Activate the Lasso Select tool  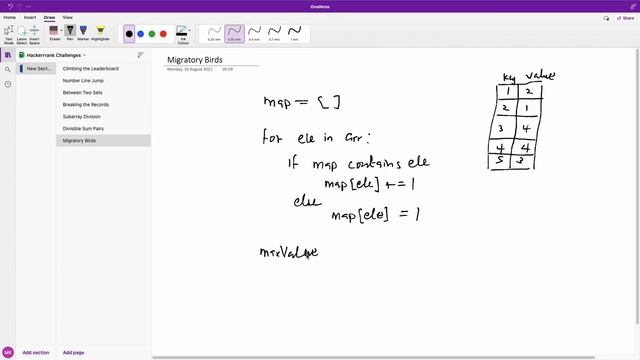(x=22, y=34)
